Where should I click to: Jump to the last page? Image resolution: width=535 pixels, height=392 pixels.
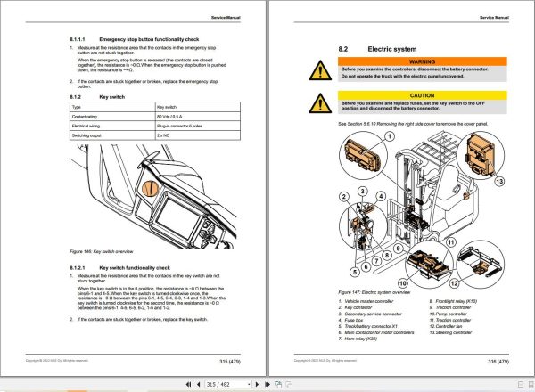click(267, 385)
